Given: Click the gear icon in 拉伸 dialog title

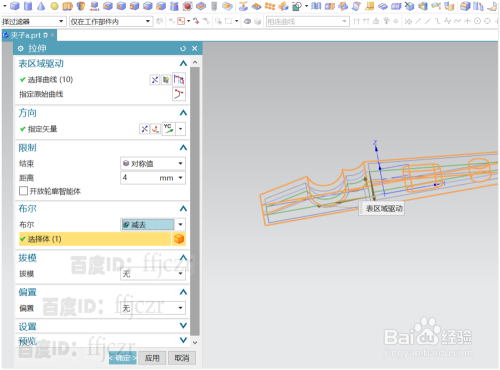Looking at the screenshot, I should (x=21, y=49).
